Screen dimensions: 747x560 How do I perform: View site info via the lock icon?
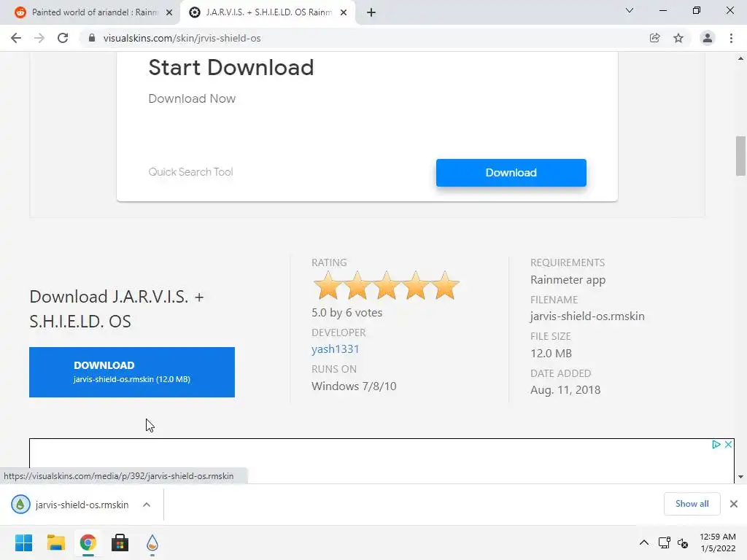(x=92, y=38)
